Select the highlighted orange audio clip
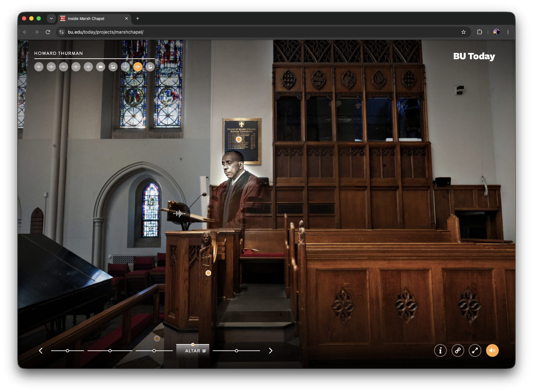The height and width of the screenshot is (392, 533). tap(138, 67)
